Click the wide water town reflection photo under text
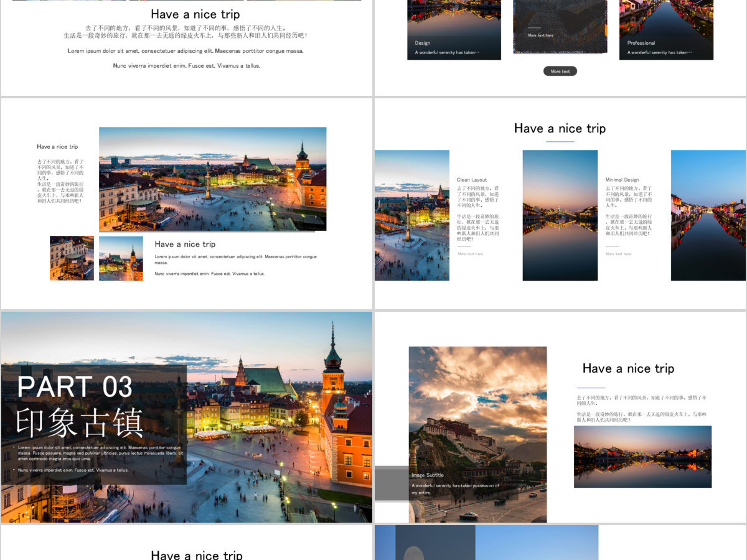Viewport: 747px width, 560px height. 642,457
